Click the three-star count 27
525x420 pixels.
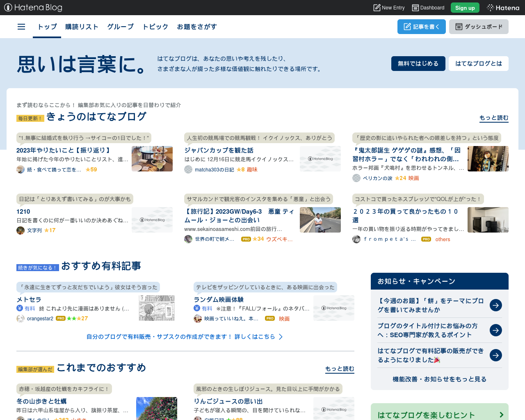pyautogui.click(x=77, y=319)
